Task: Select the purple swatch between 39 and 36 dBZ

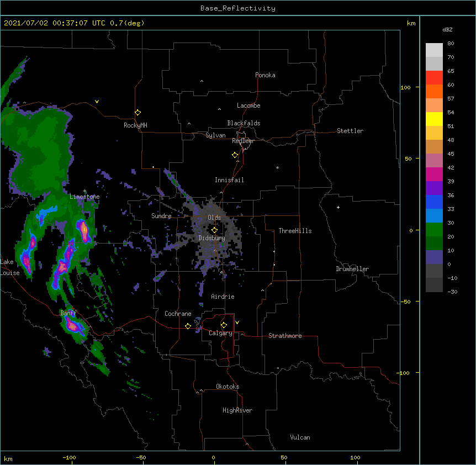Action: click(x=434, y=188)
